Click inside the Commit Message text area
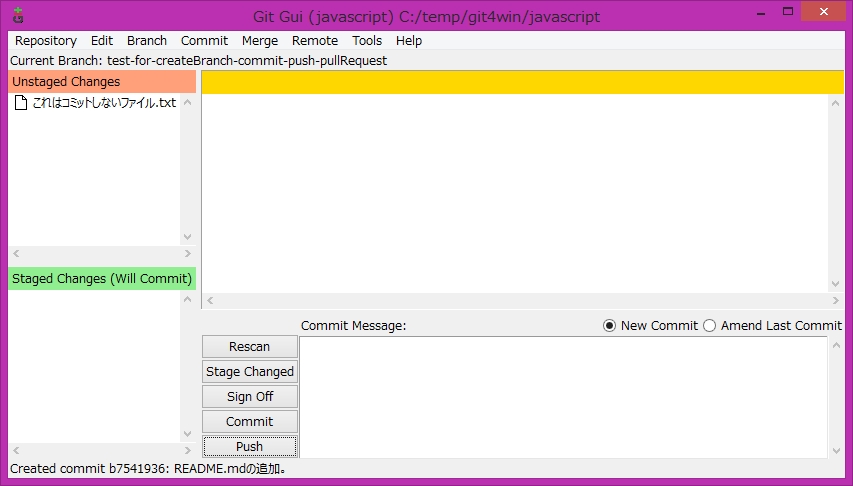This screenshot has height=486, width=853. click(563, 397)
